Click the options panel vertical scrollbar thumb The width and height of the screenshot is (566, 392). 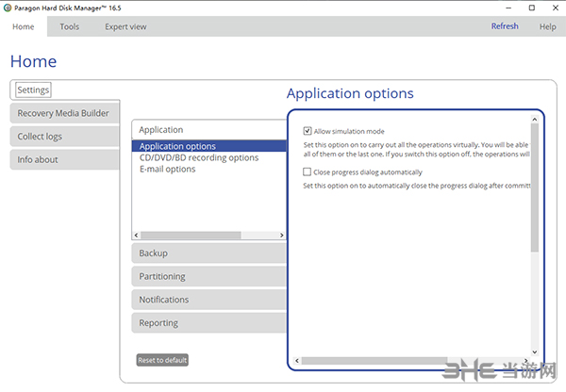535,188
